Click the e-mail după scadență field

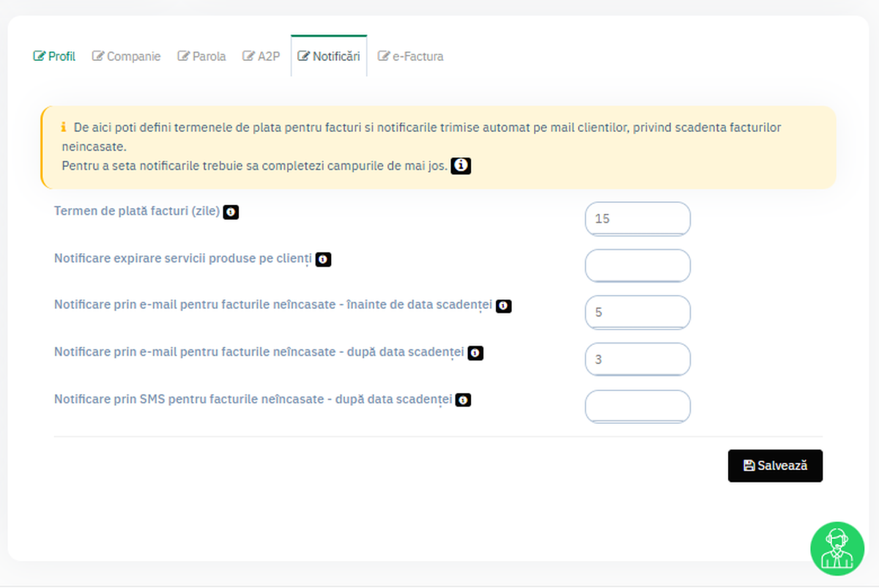tap(637, 360)
